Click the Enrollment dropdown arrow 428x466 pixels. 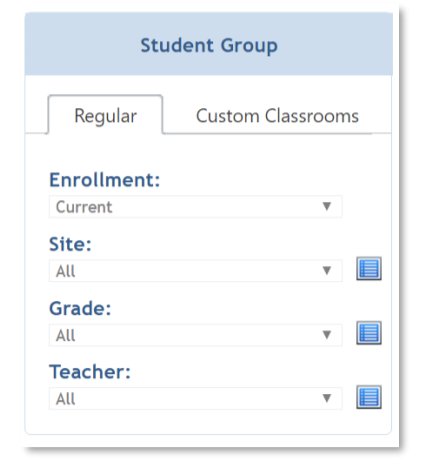(327, 206)
